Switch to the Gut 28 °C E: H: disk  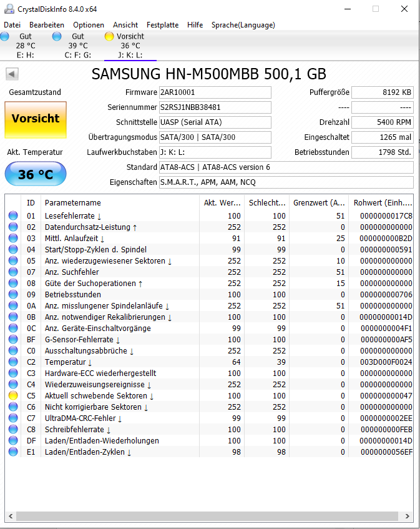pos(26,46)
